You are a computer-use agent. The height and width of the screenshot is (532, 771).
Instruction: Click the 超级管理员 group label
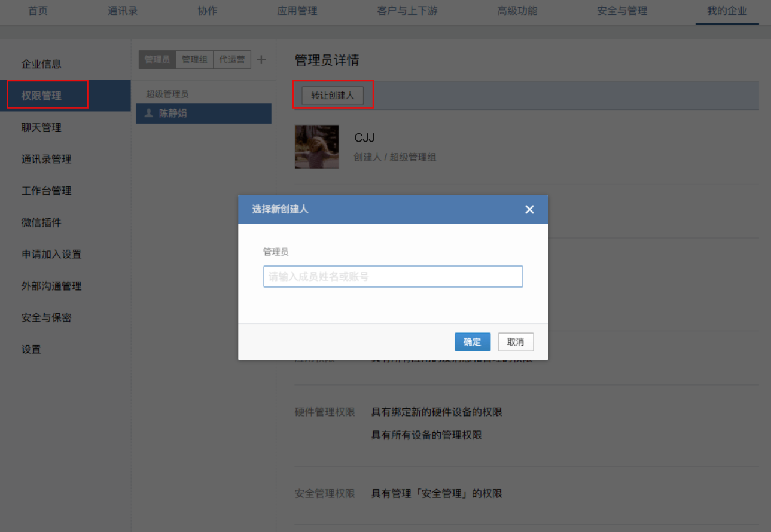tap(167, 94)
